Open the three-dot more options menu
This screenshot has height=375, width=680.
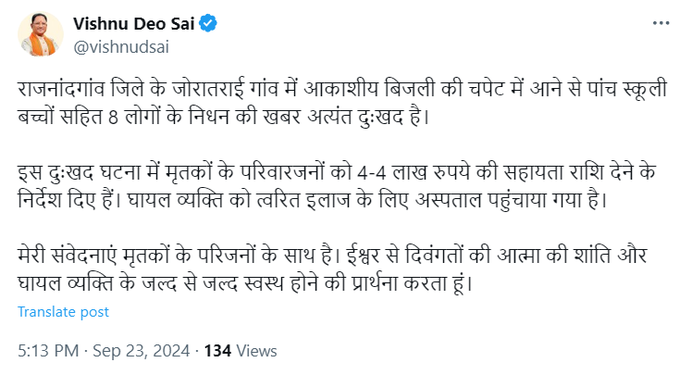coord(661,23)
